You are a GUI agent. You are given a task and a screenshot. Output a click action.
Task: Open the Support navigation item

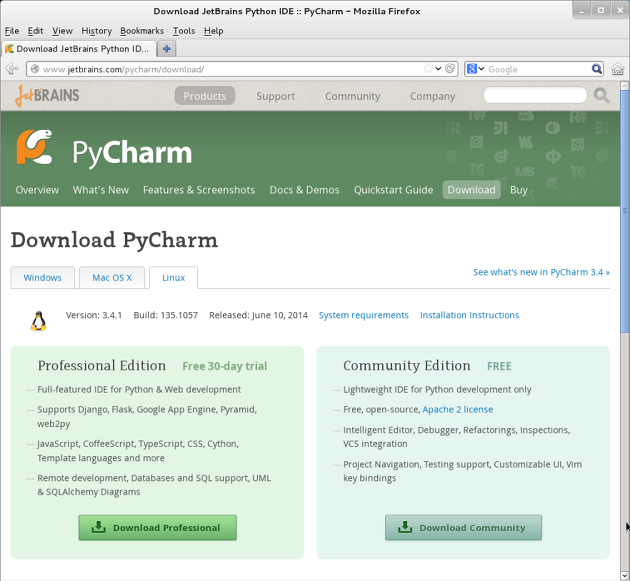click(x=276, y=96)
